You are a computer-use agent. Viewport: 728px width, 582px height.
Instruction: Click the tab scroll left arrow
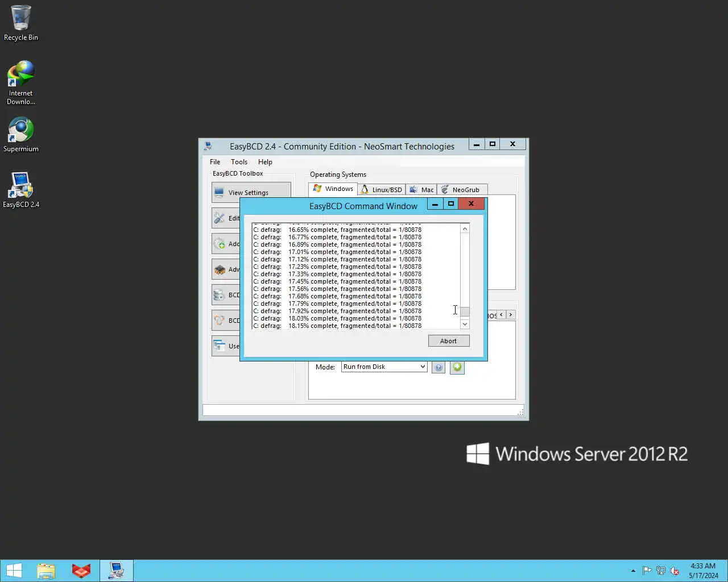[x=501, y=315]
